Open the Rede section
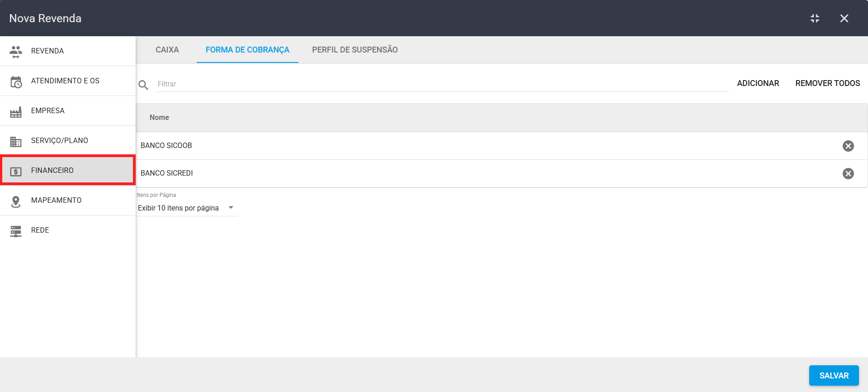The height and width of the screenshot is (392, 868). (68, 230)
